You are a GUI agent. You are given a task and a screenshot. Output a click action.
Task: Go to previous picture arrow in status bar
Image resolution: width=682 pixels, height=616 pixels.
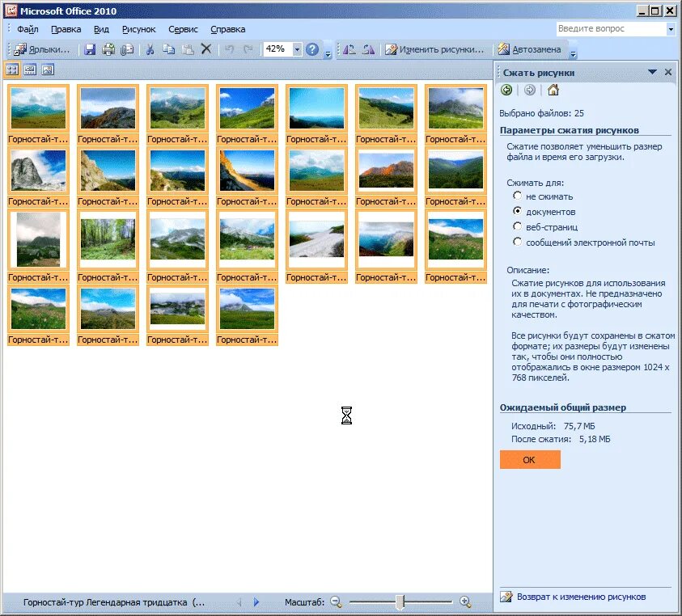(239, 602)
